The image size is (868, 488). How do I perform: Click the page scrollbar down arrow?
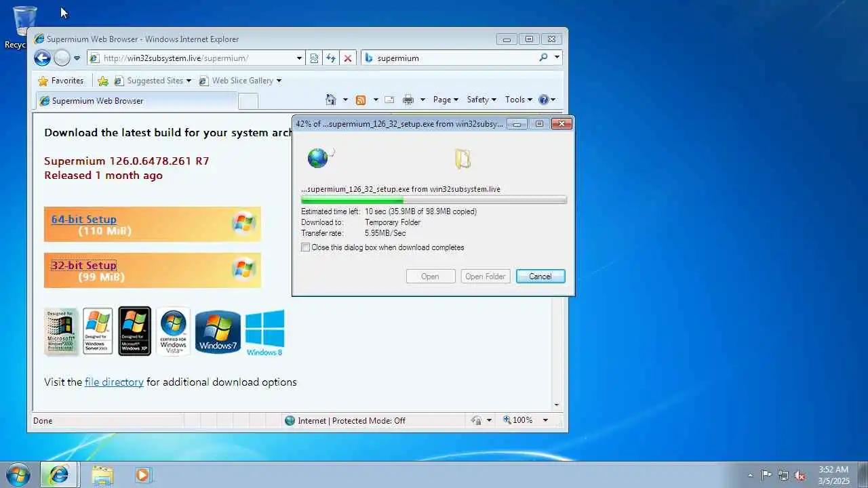pyautogui.click(x=557, y=405)
